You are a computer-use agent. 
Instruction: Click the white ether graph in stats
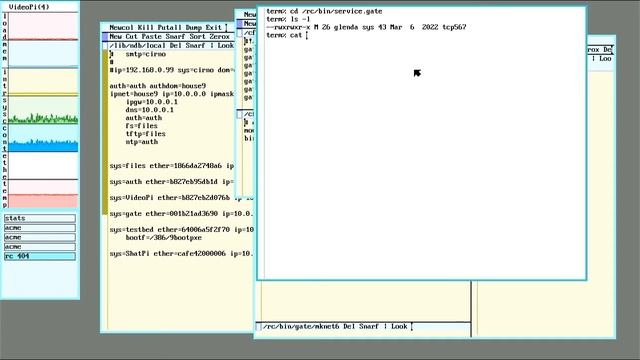tap(43, 167)
